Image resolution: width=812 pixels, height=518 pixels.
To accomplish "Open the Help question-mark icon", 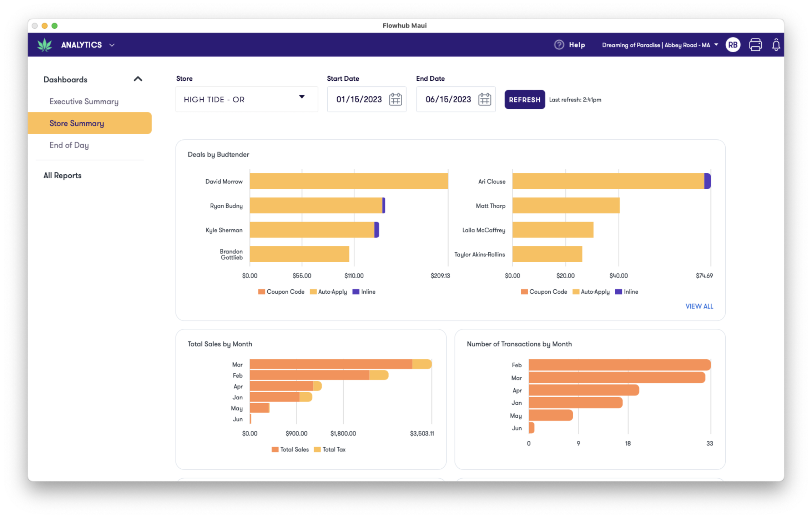I will click(x=559, y=45).
